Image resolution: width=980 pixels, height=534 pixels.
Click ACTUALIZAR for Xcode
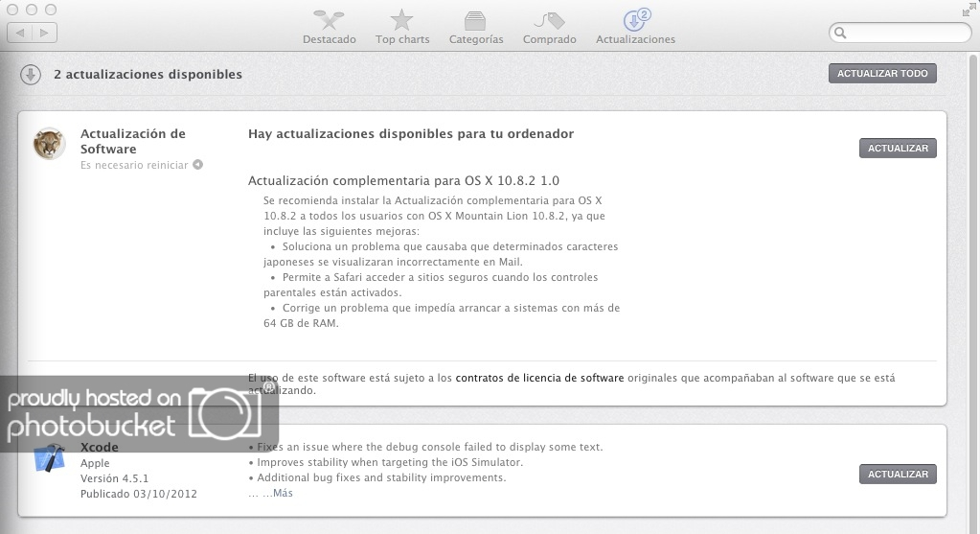tap(898, 474)
